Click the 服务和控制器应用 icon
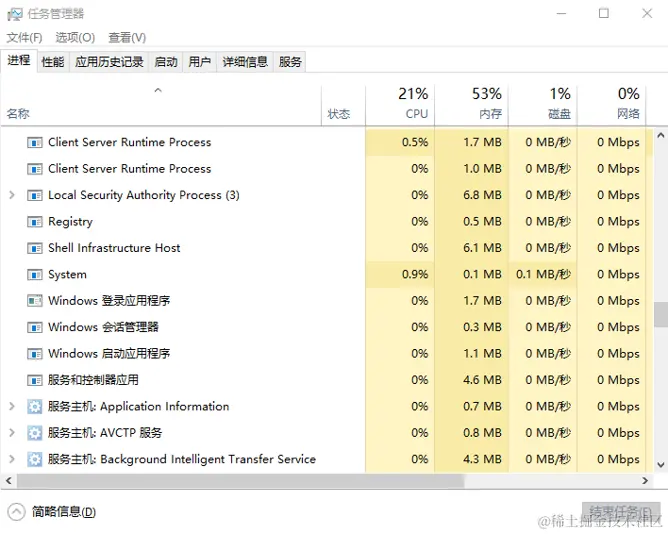Image resolution: width=668 pixels, height=534 pixels. click(x=35, y=381)
